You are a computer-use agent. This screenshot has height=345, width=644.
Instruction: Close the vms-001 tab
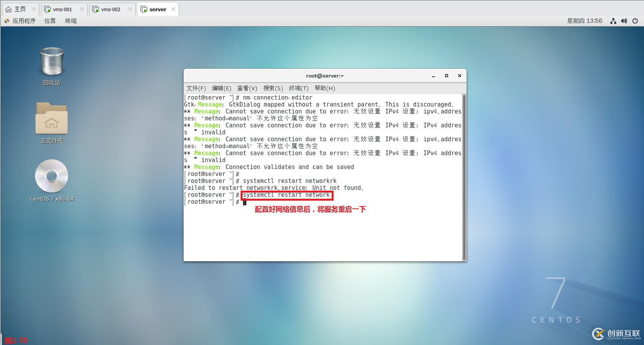point(82,9)
